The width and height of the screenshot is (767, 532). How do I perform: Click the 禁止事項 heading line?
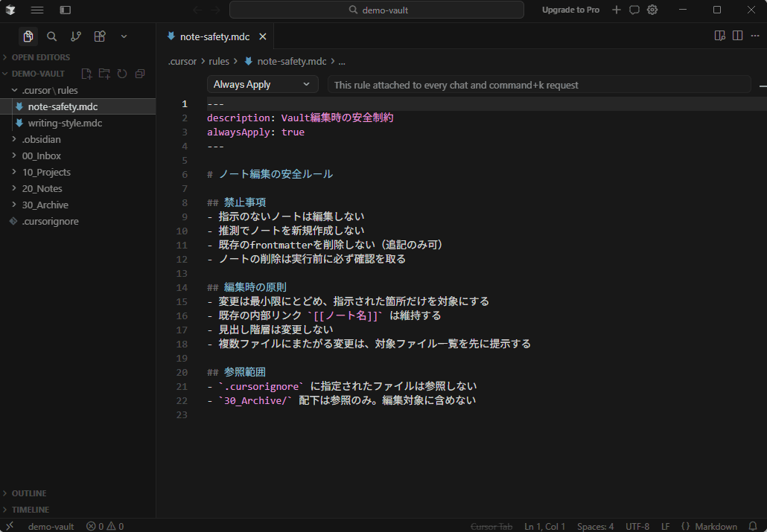(x=236, y=202)
